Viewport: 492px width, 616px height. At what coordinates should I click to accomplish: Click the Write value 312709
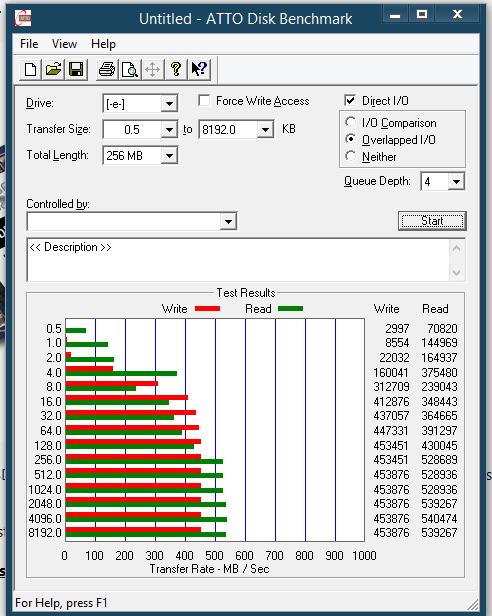[x=391, y=387]
